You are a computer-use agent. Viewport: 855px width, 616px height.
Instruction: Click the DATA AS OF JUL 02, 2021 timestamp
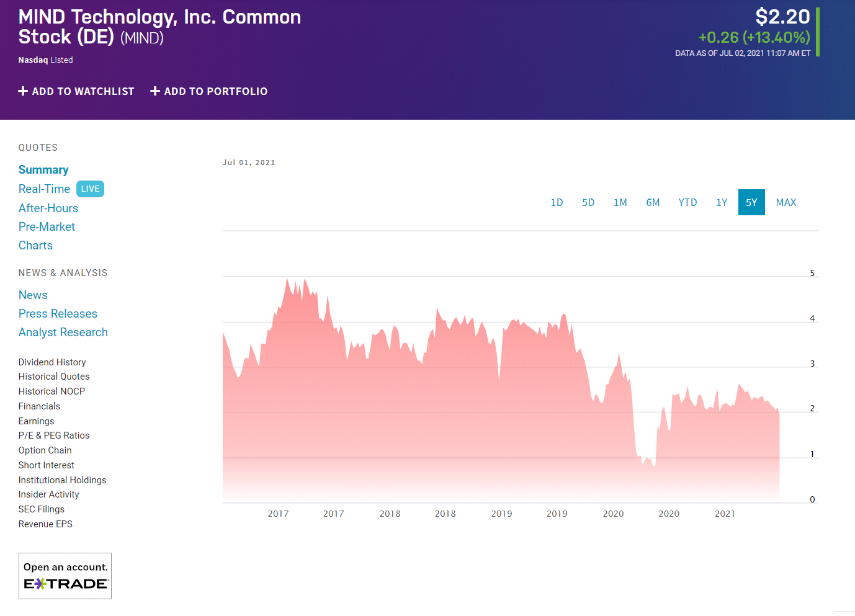point(743,53)
